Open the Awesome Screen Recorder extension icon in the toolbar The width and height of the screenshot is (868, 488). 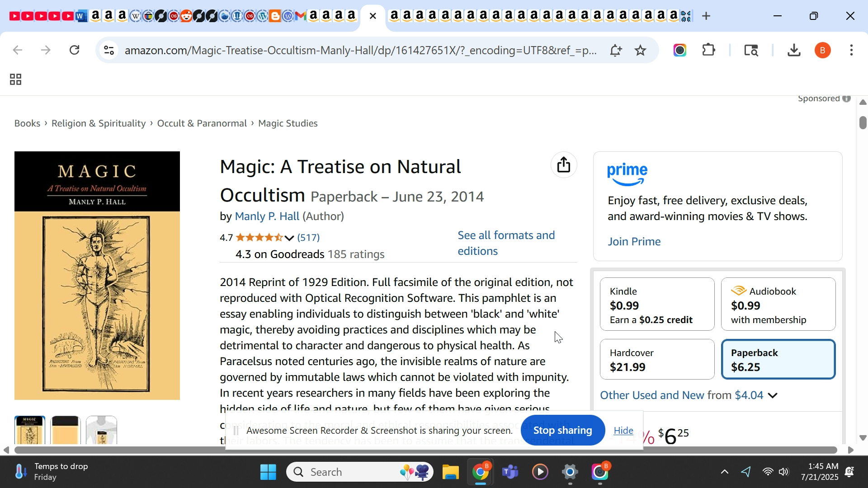click(680, 50)
